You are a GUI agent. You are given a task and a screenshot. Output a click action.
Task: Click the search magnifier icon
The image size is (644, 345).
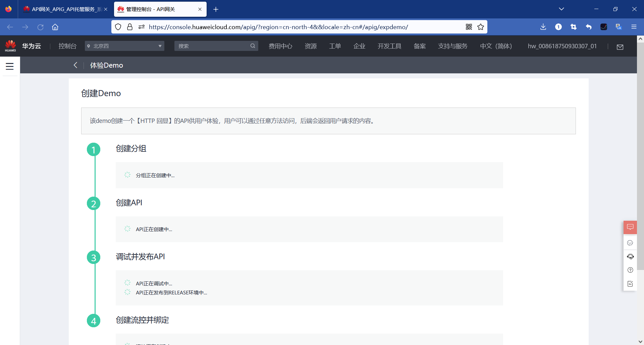click(253, 46)
